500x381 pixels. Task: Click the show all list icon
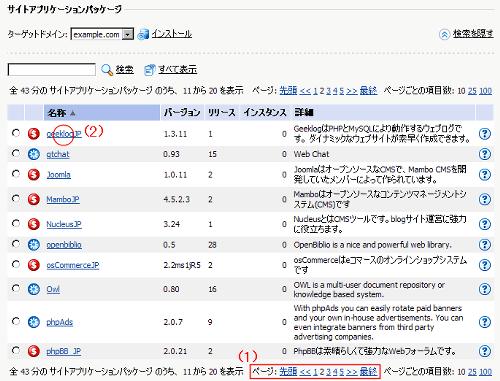click(x=150, y=69)
